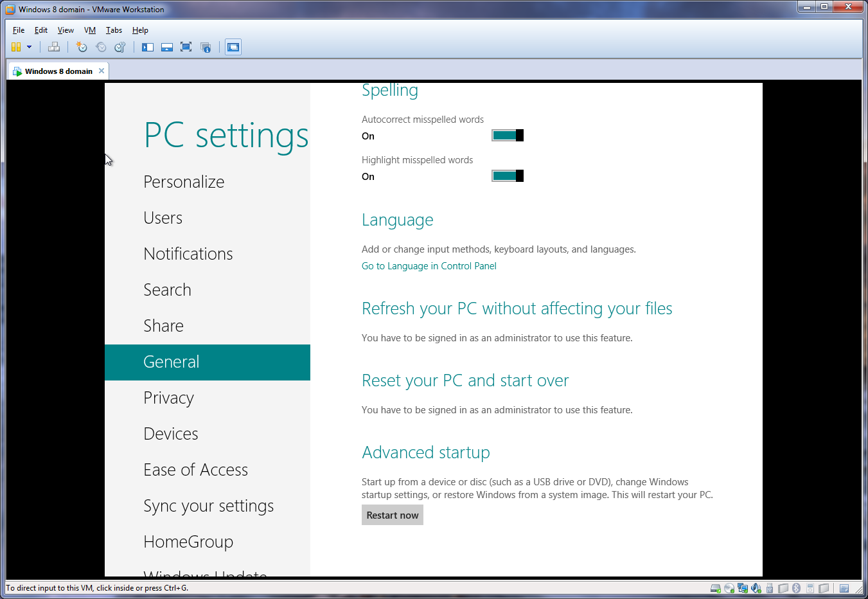This screenshot has height=599, width=868.
Task: Click the PC settings title
Action: [x=226, y=136]
